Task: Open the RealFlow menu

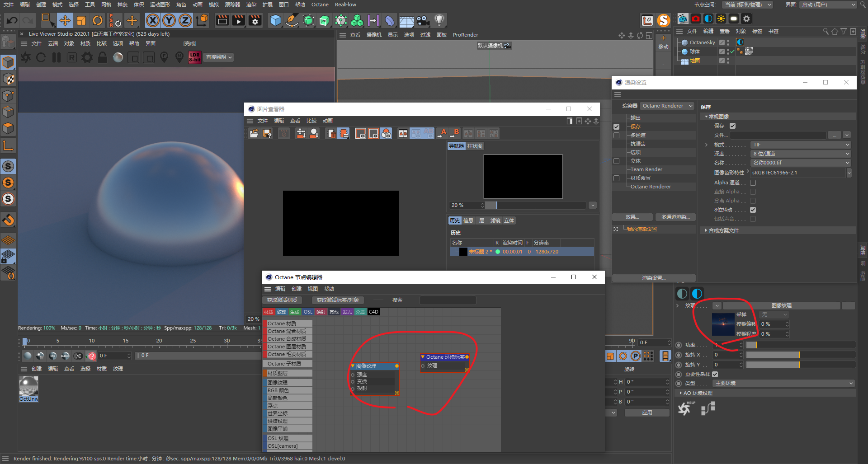Action: pyautogui.click(x=345, y=5)
